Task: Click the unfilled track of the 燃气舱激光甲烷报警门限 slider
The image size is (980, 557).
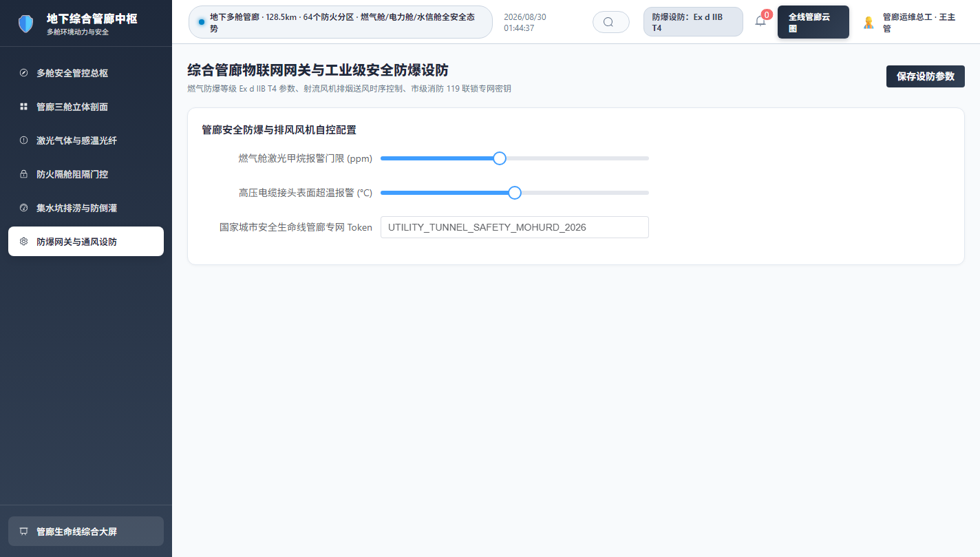Action: (x=577, y=158)
